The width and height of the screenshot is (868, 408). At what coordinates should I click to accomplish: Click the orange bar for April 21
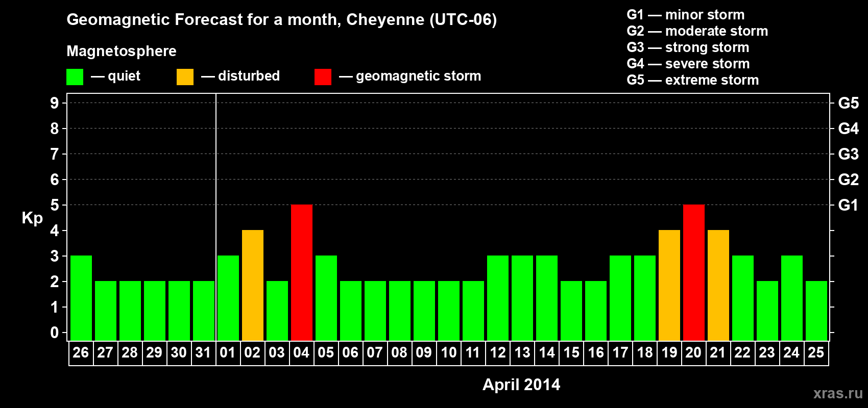(718, 285)
